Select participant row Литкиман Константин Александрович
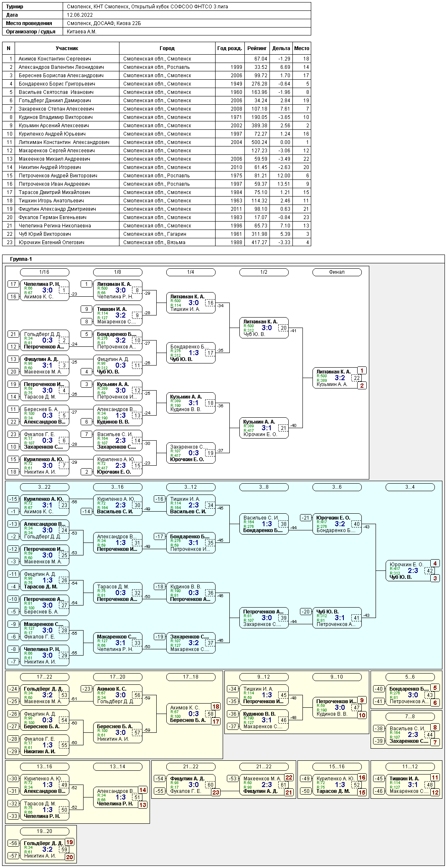The height and width of the screenshot is (868, 447). tap(63, 142)
